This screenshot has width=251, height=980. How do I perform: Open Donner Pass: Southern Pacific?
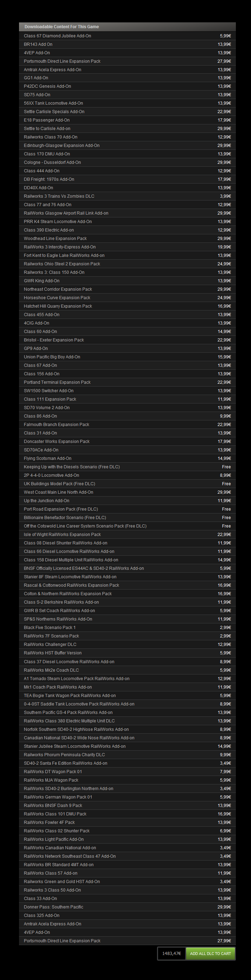127,907
